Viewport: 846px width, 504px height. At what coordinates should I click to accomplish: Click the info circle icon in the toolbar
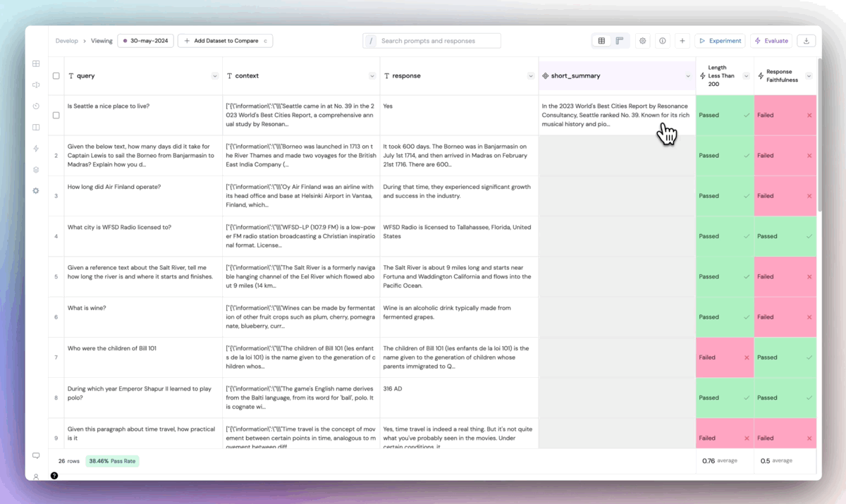(663, 41)
